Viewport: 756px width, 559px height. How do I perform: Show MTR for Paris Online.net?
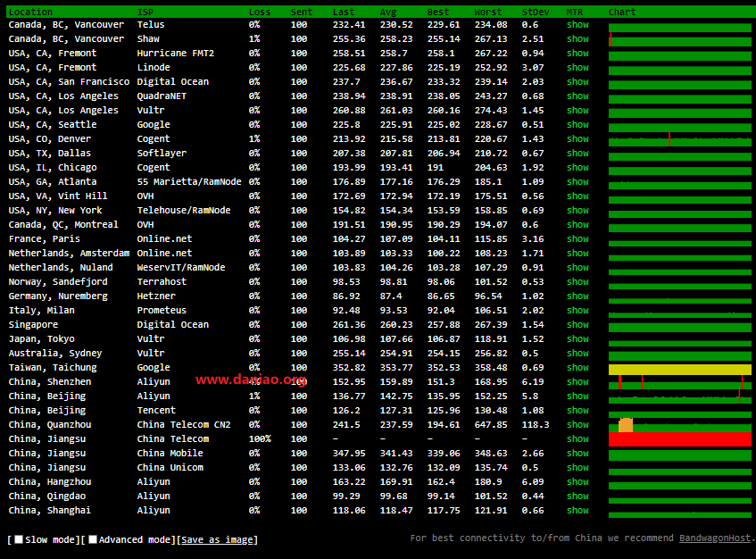tap(577, 238)
